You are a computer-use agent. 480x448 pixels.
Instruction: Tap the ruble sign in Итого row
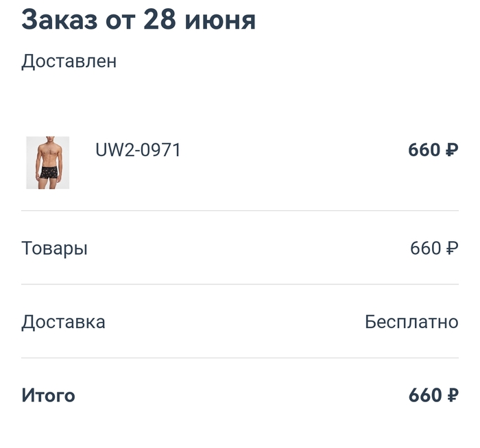453,395
